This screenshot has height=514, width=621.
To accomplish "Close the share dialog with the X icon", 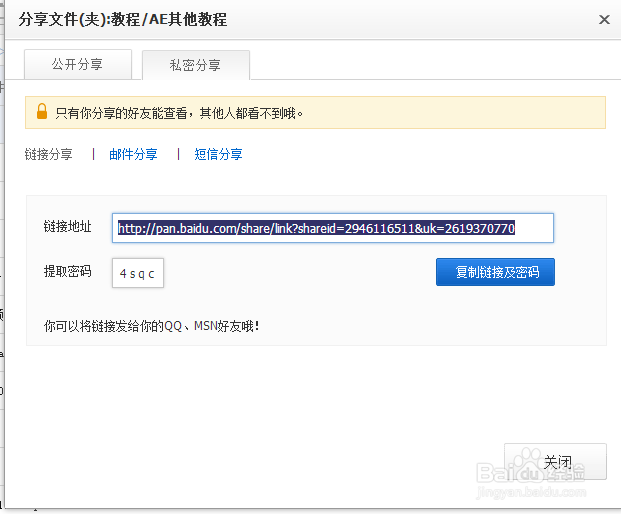I will pos(604,19).
